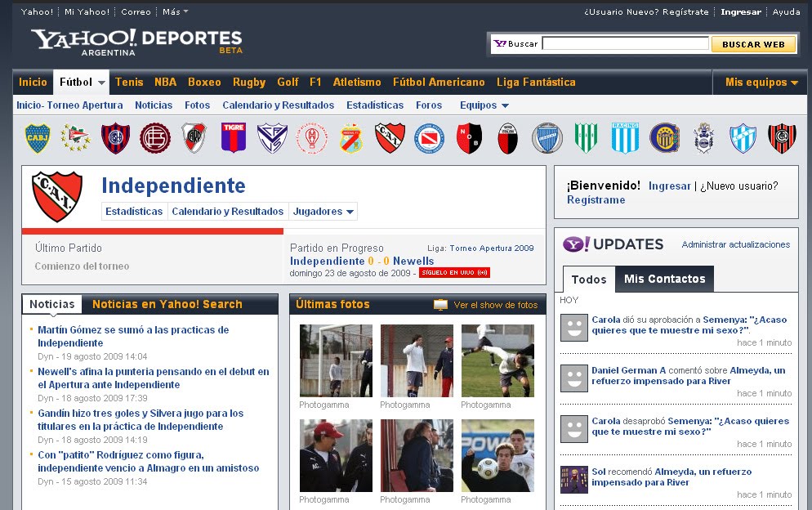Click the San Lorenzo club badge

[115, 139]
